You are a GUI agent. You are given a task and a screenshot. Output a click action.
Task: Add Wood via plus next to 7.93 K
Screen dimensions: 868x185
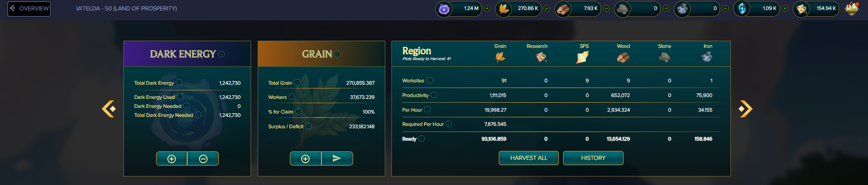[606, 9]
